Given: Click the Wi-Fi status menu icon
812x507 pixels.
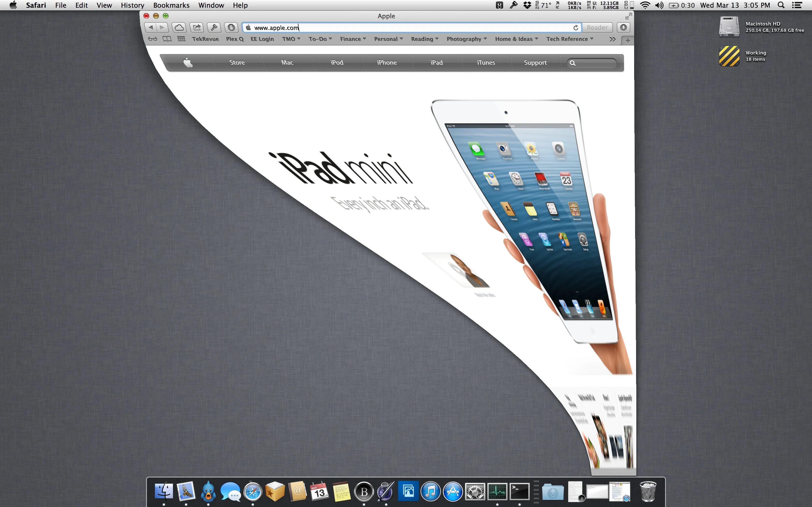Looking at the screenshot, I should click(x=645, y=5).
